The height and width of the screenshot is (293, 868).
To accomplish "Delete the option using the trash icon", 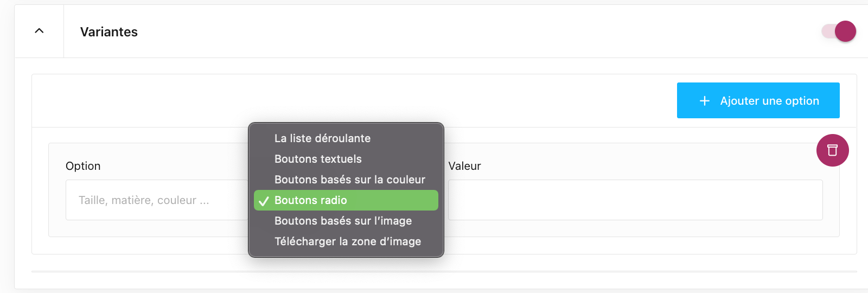I will [832, 150].
